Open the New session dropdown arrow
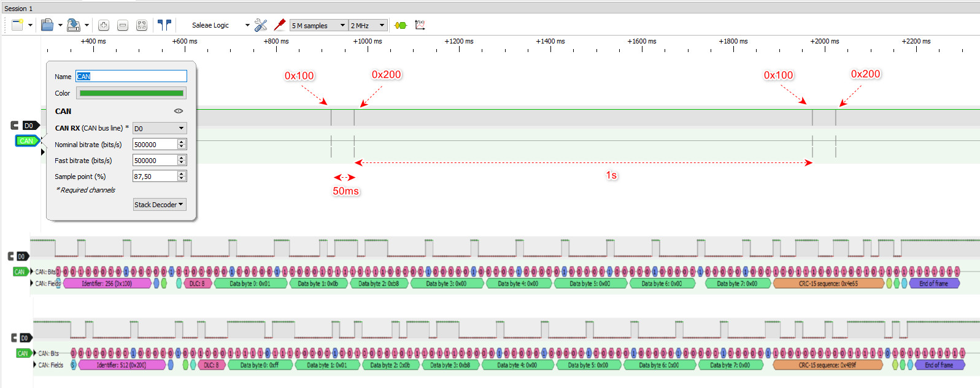The height and width of the screenshot is (388, 980). coord(30,25)
